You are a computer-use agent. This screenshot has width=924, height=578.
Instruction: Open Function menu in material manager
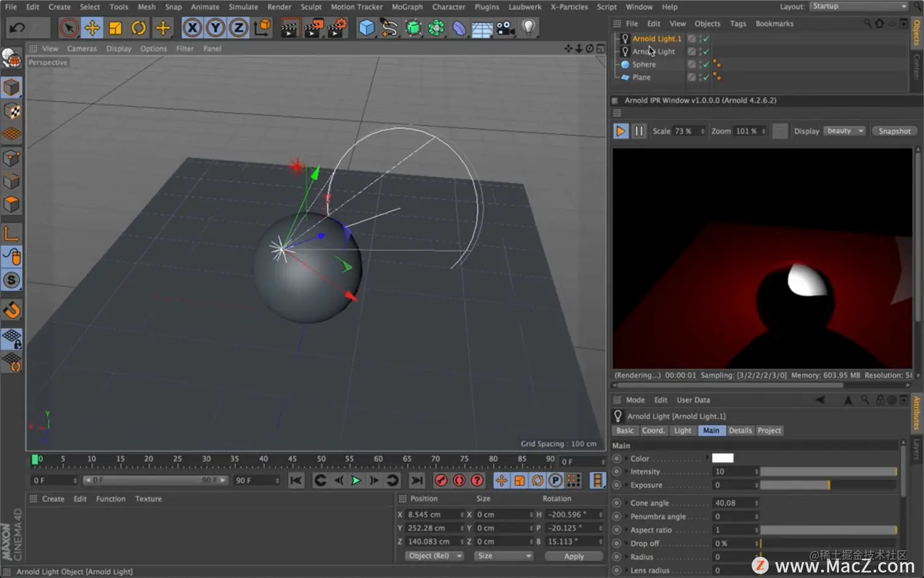pyautogui.click(x=111, y=499)
